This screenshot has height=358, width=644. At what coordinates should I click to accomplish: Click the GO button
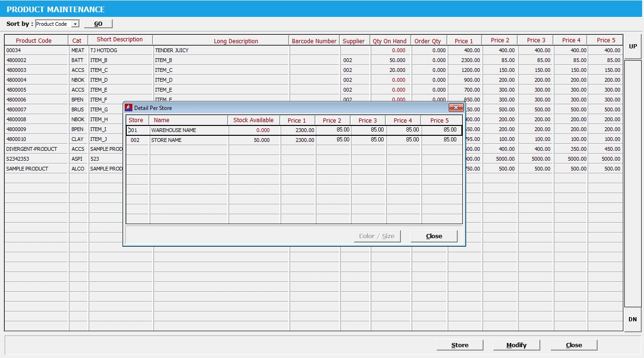[x=98, y=24]
